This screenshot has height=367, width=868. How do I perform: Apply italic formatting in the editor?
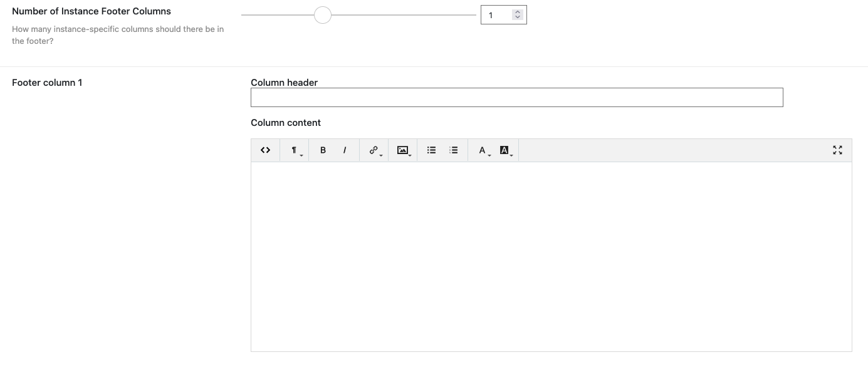coord(344,150)
